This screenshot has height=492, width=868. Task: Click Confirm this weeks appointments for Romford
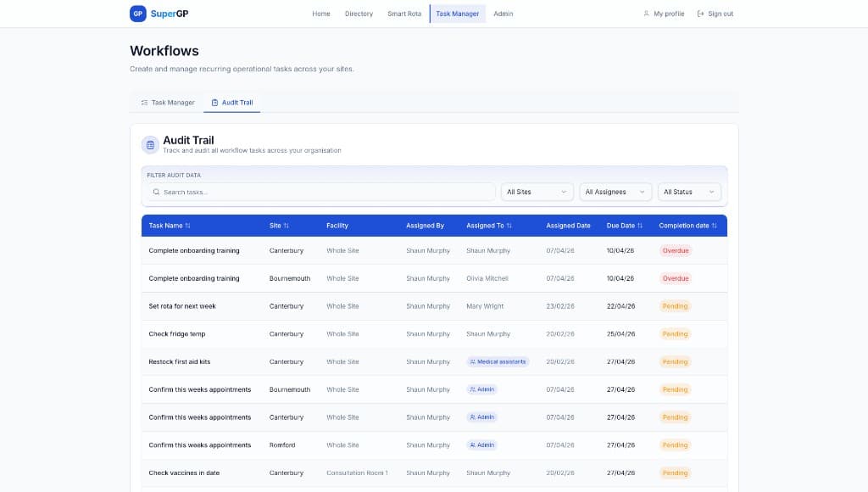click(200, 444)
